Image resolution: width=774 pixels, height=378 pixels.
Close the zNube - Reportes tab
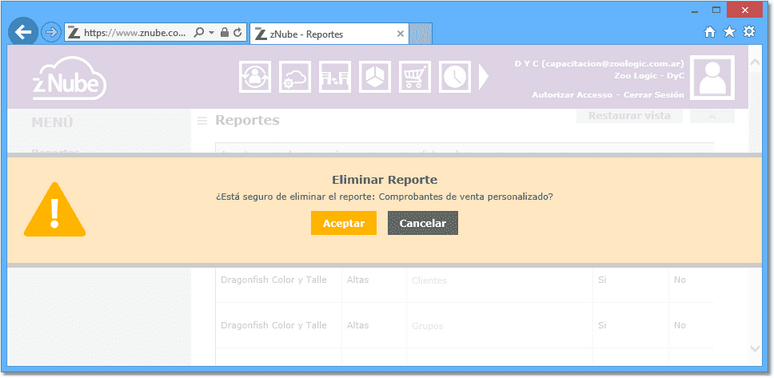(400, 34)
